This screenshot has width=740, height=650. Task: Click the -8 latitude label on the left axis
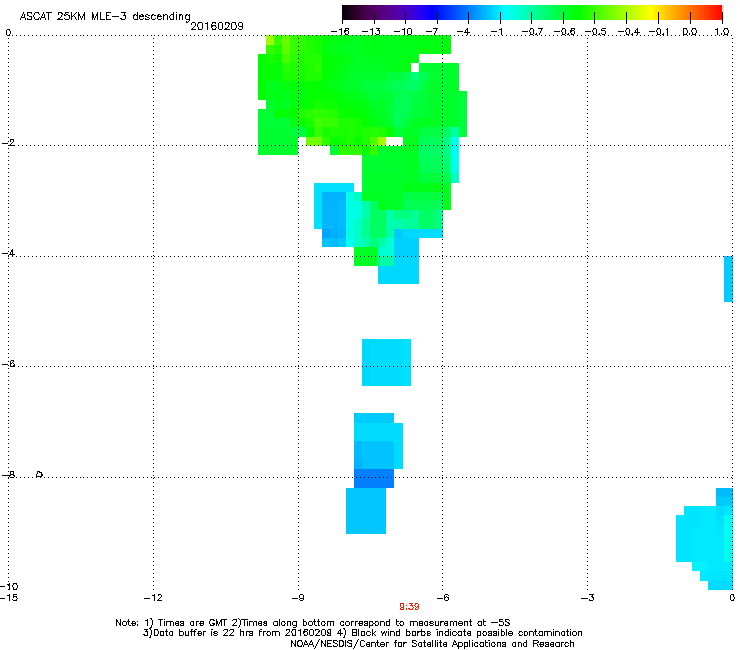click(8, 475)
